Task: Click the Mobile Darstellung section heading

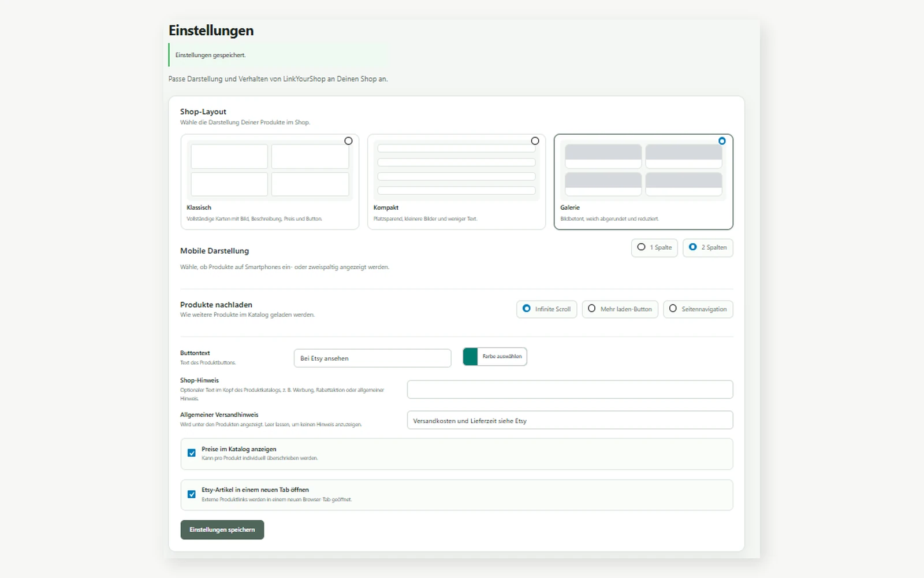Action: (x=214, y=251)
